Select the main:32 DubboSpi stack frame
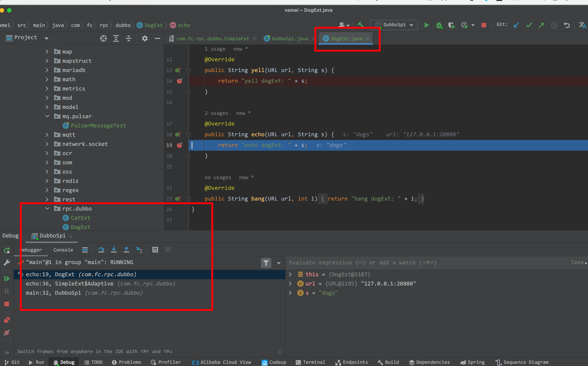 tap(149, 293)
